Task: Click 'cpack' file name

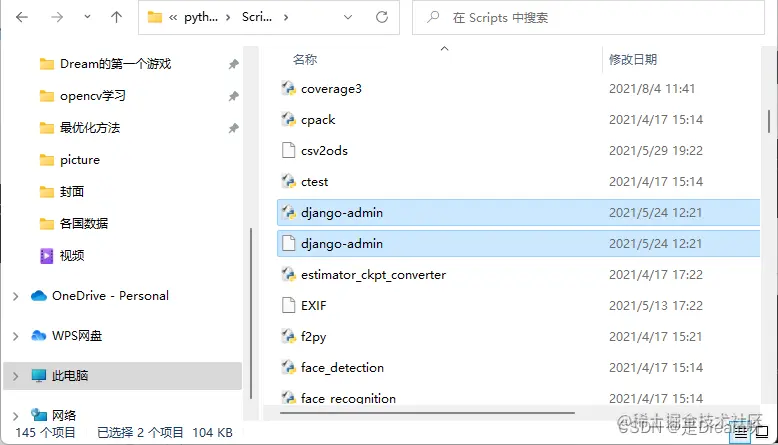Action: coord(318,120)
